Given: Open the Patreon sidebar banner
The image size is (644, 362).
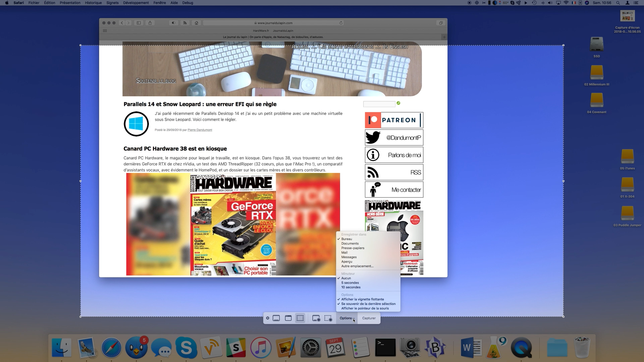Looking at the screenshot, I should click(394, 120).
